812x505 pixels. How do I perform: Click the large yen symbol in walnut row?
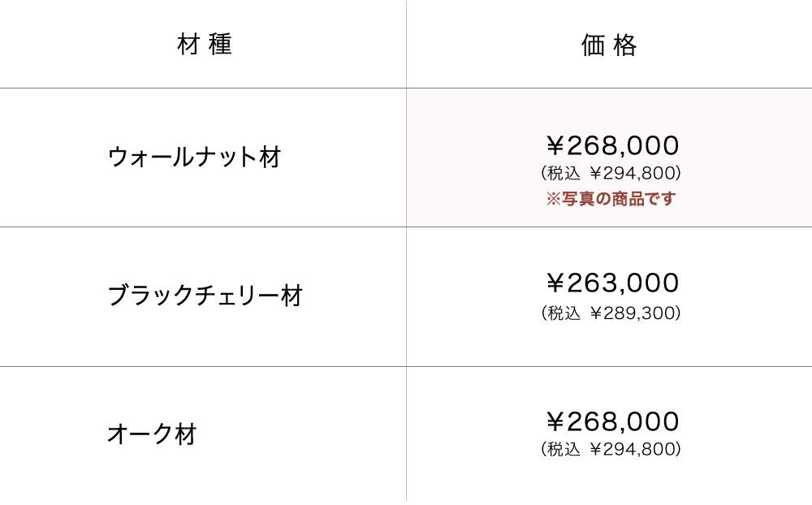pos(555,145)
